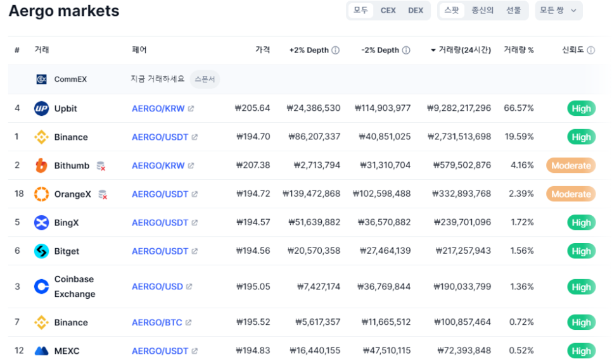
Task: Click the Bitget exchange logo icon
Action: [41, 251]
